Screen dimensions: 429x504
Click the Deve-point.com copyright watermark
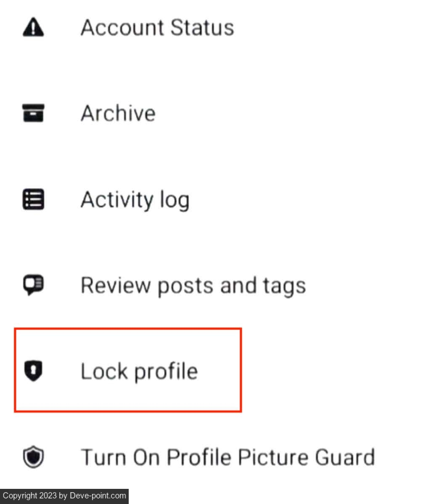tap(64, 496)
